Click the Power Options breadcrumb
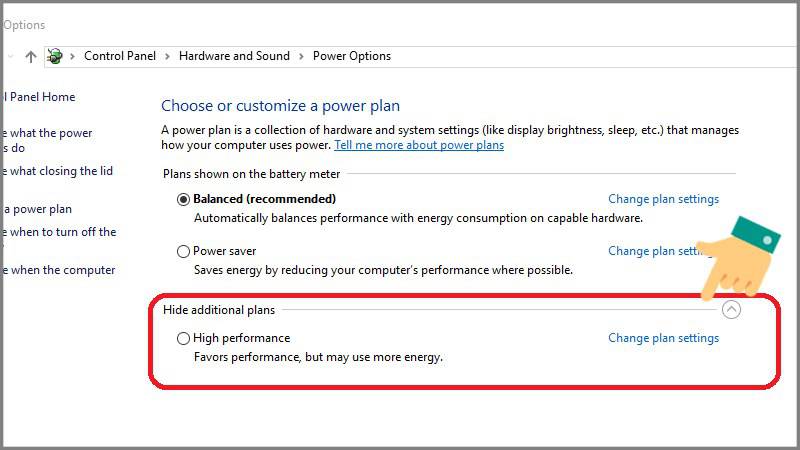Image resolution: width=800 pixels, height=450 pixels. [x=352, y=56]
